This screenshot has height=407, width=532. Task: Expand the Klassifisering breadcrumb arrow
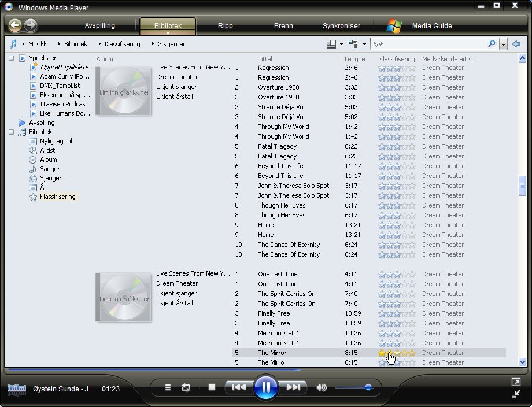[x=99, y=44]
